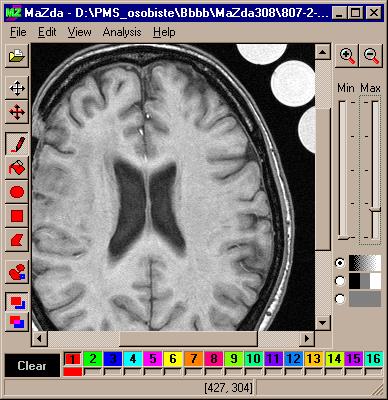
Task: Toggle visibility box under region 2
Action: coord(93,372)
